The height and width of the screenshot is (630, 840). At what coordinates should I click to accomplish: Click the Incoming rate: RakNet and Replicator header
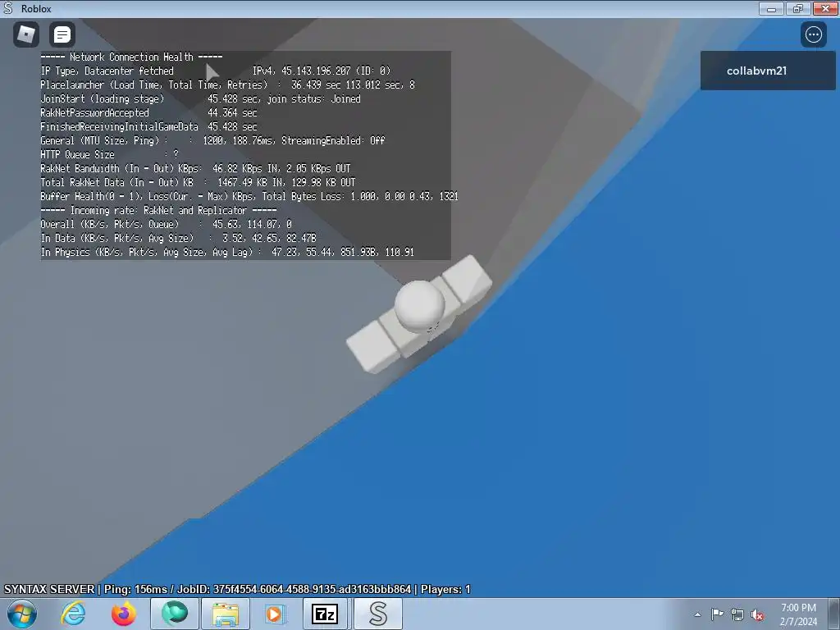coord(158,210)
